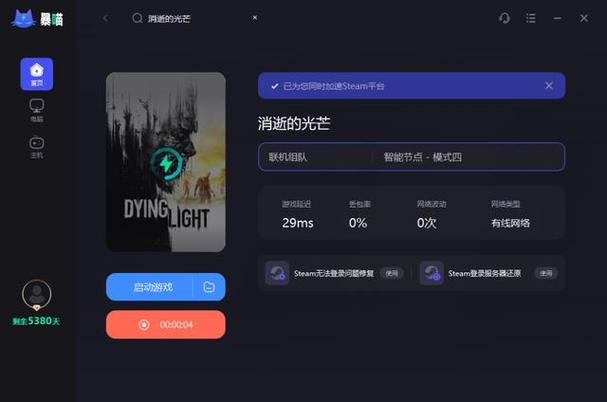607x402 pixels.
Task: Launch the game with 启动游戏 button
Action: point(149,287)
